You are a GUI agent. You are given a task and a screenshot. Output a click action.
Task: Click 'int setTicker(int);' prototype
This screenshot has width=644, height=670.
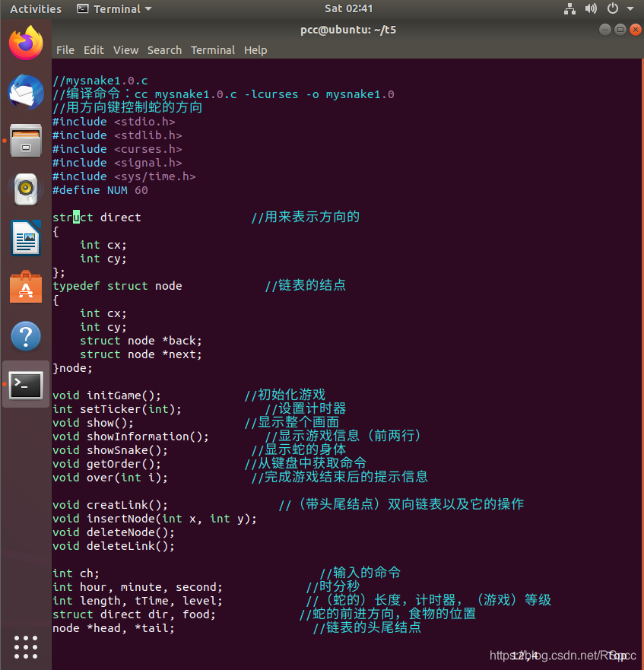pos(117,409)
